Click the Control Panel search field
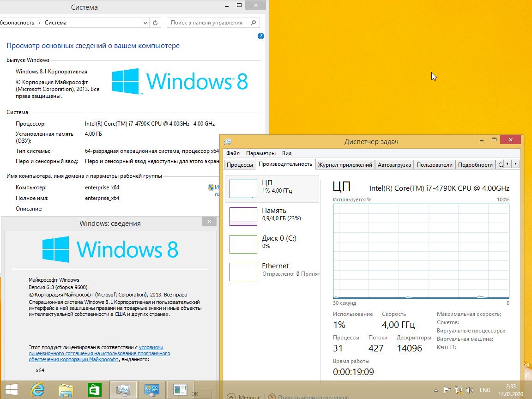 point(207,23)
